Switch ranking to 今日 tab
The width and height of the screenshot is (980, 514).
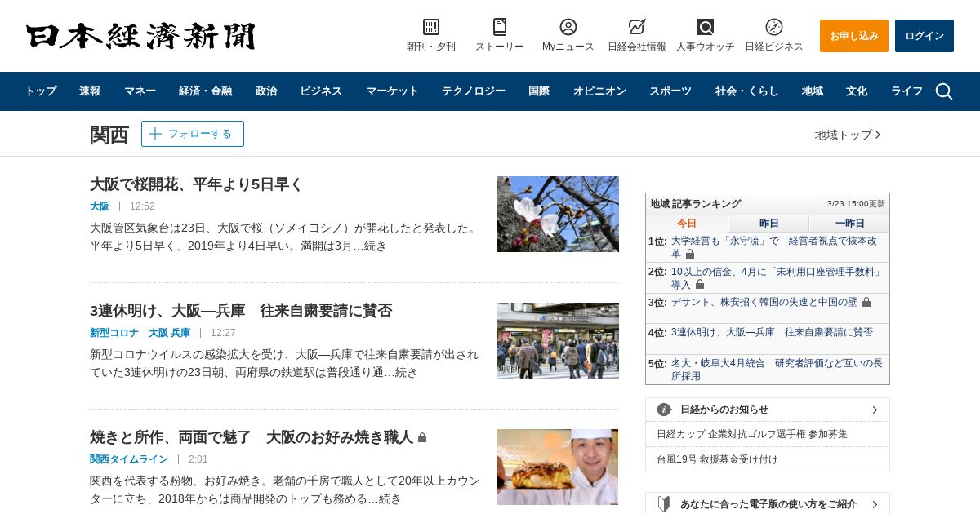click(687, 224)
